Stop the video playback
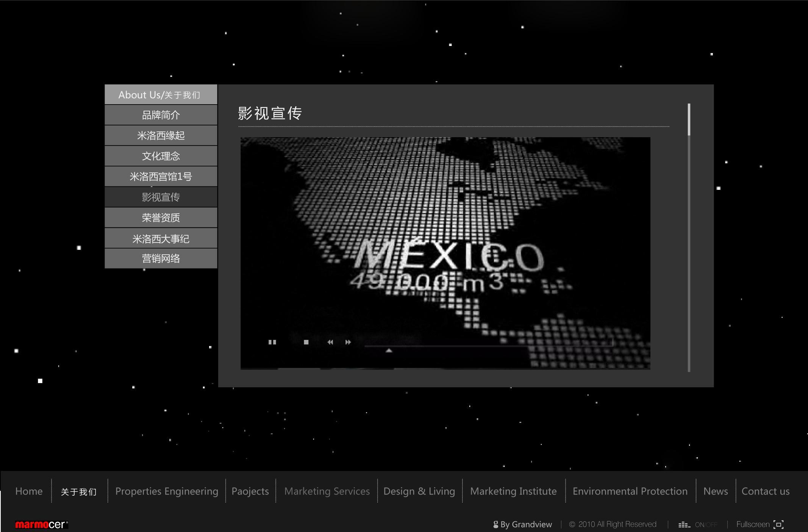This screenshot has width=808, height=532. (306, 342)
